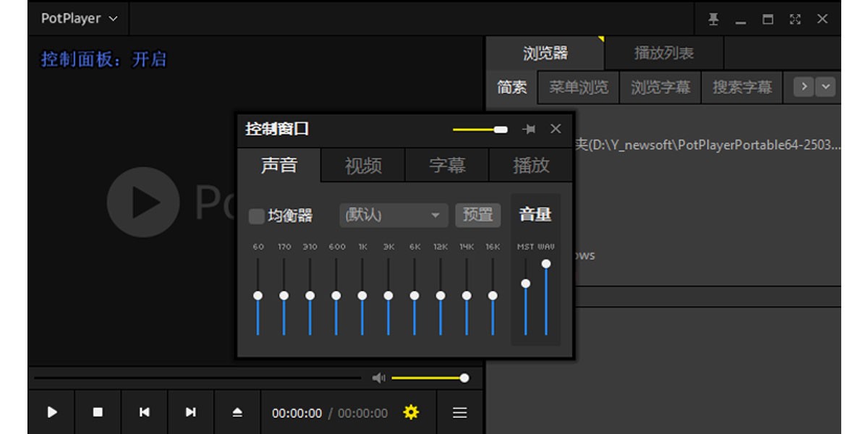The height and width of the screenshot is (434, 868).
Task: Click the eject/open media icon
Action: [x=237, y=412]
